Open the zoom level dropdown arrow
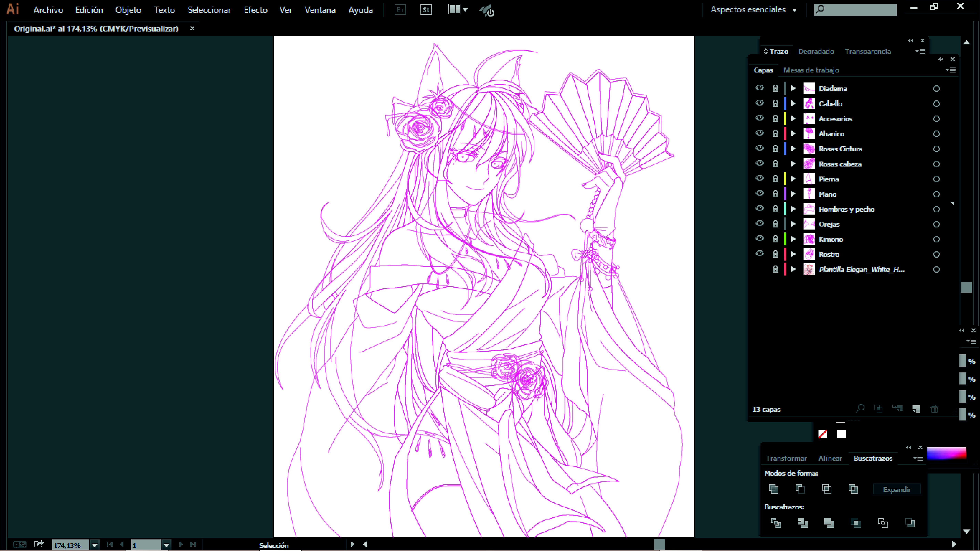The height and width of the screenshot is (551, 980). coord(95,545)
